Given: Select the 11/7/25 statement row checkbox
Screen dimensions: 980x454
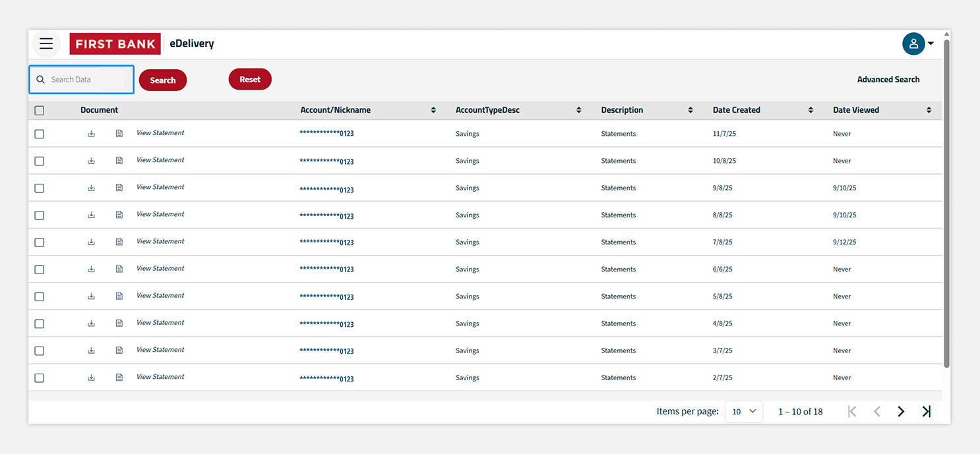Looking at the screenshot, I should click(x=39, y=134).
